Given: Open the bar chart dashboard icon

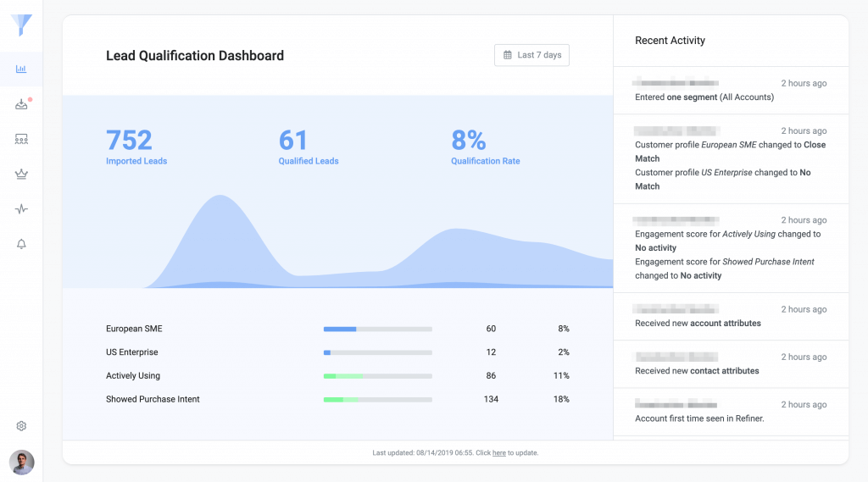Looking at the screenshot, I should (x=21, y=69).
